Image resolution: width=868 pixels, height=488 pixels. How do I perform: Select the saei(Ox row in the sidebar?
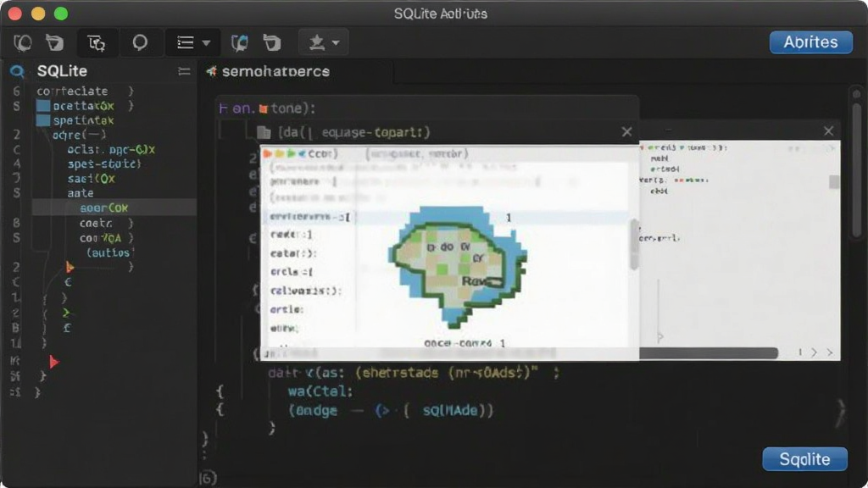tap(92, 178)
